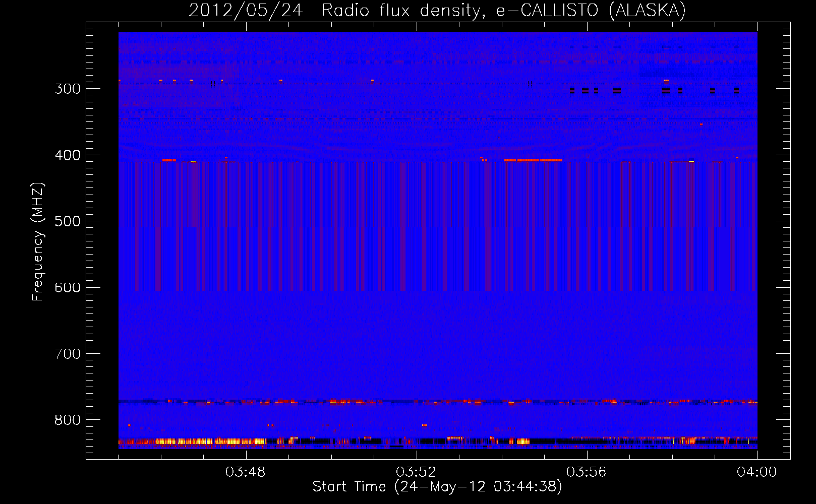Click the 500 frequency tick label
Viewport: 816px width, 504px height.
(x=68, y=221)
